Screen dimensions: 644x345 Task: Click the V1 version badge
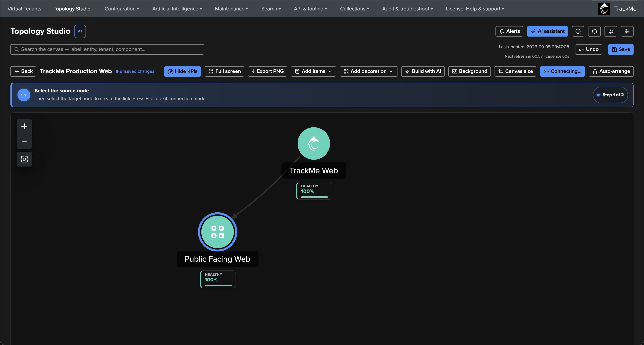coord(80,31)
